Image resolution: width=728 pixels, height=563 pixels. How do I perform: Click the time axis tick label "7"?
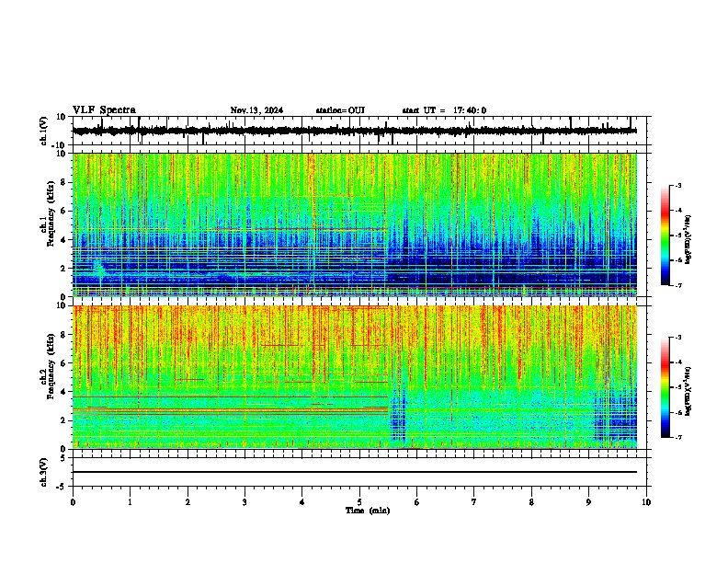474,502
